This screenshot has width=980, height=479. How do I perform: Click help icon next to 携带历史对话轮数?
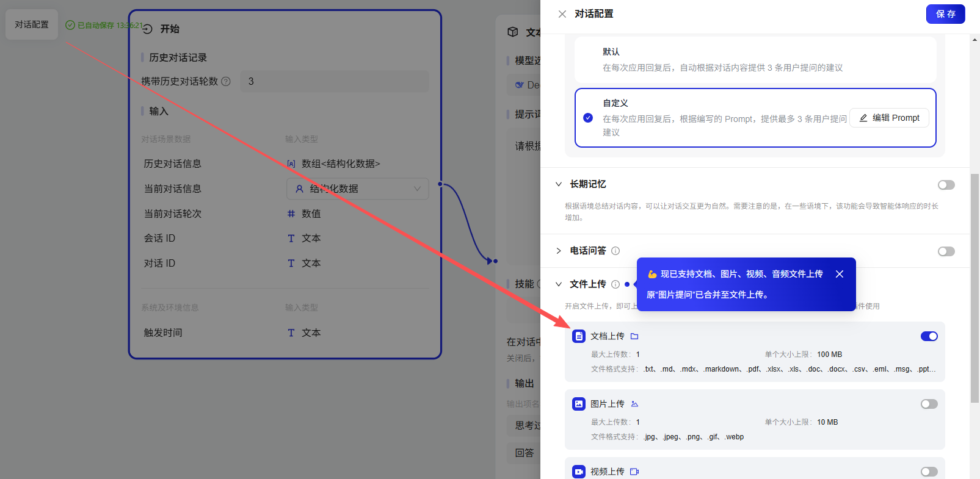[226, 81]
